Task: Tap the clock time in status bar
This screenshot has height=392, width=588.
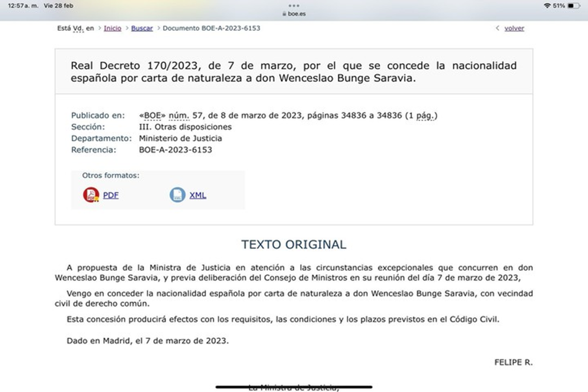Action: pos(24,5)
